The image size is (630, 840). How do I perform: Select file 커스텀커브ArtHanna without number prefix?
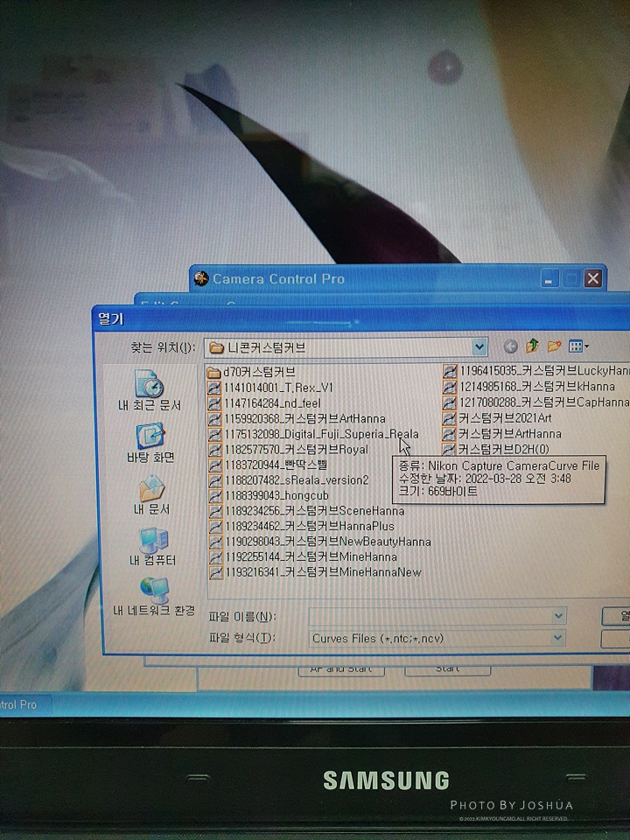click(502, 433)
